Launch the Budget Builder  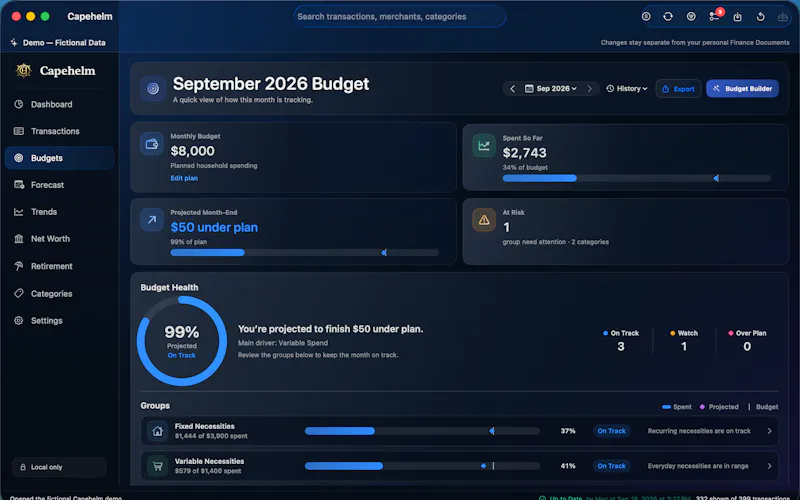pos(742,89)
